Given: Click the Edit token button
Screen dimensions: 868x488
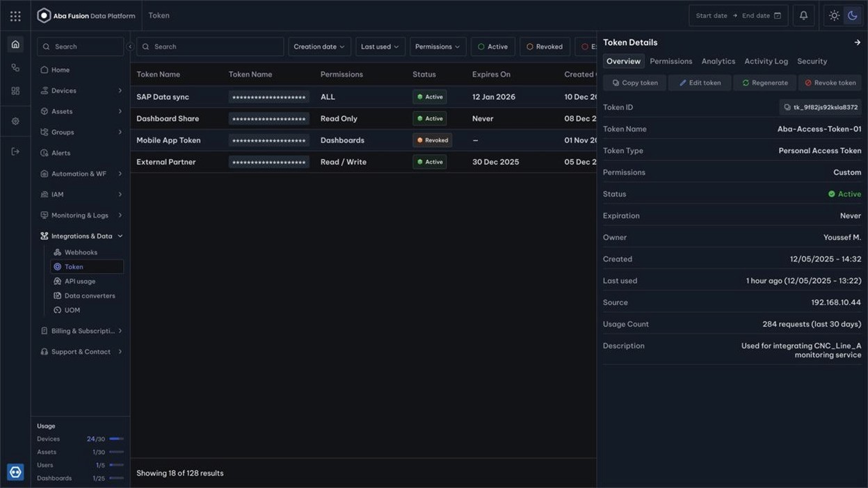Looking at the screenshot, I should click(700, 83).
